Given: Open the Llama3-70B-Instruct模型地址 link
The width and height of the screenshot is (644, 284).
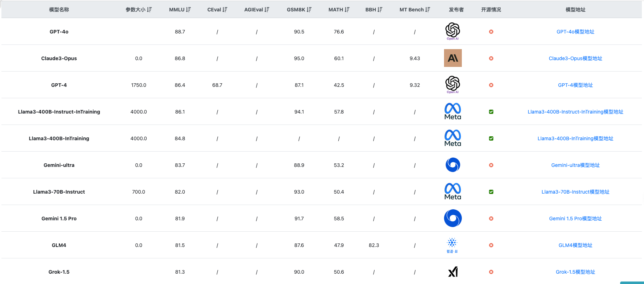Looking at the screenshot, I should point(575,192).
